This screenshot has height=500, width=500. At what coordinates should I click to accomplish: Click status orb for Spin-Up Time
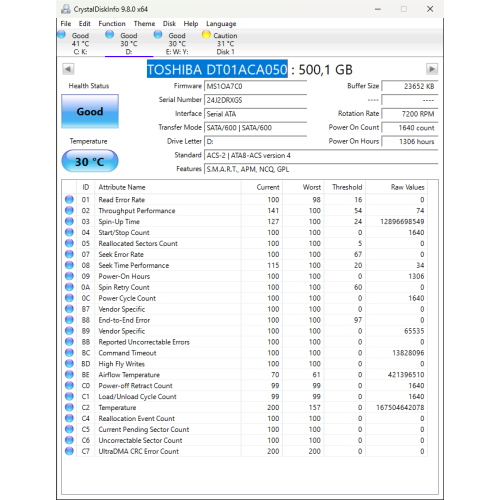tap(69, 222)
